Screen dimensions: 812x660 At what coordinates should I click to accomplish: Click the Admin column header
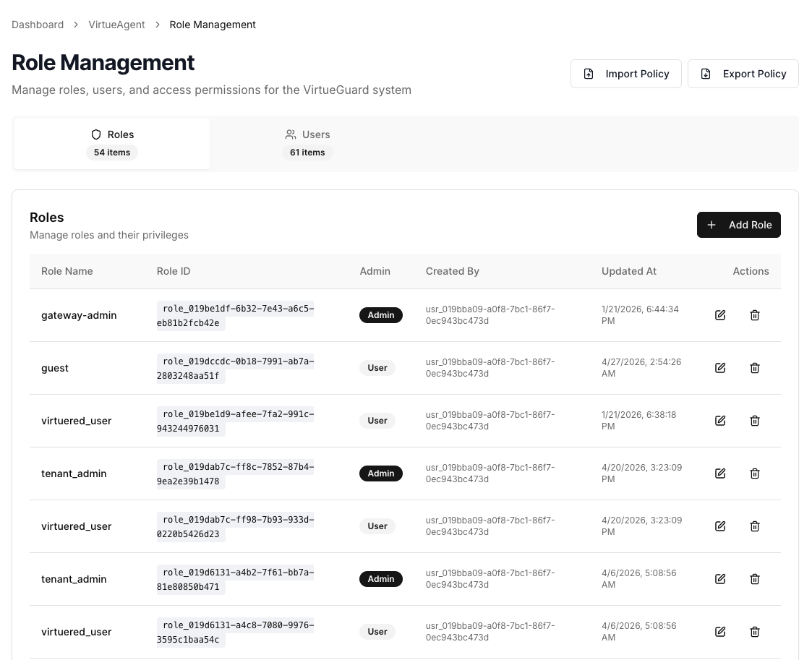click(x=375, y=271)
